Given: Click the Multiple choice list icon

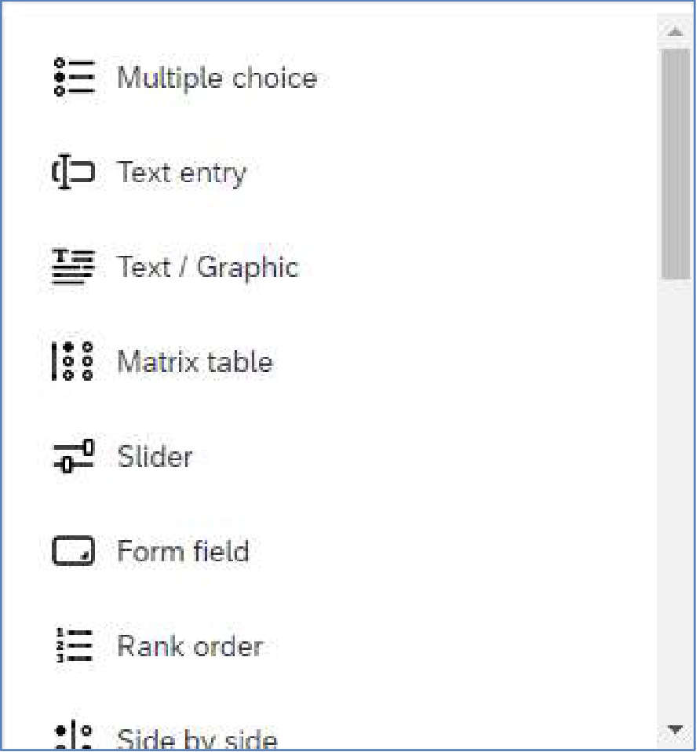Looking at the screenshot, I should (74, 77).
